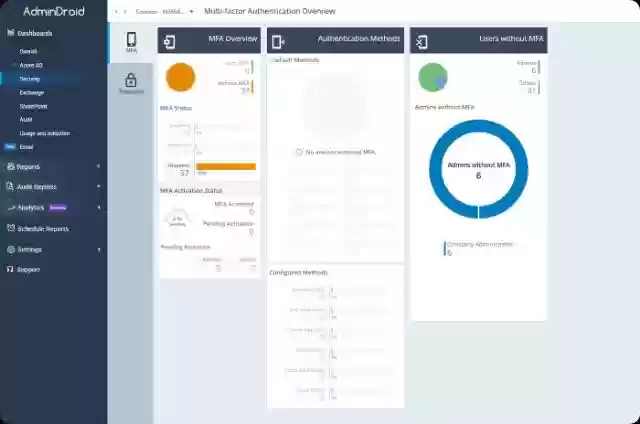Click the Multi-factor Authentication Overview title
640x424 pixels.
(270, 11)
